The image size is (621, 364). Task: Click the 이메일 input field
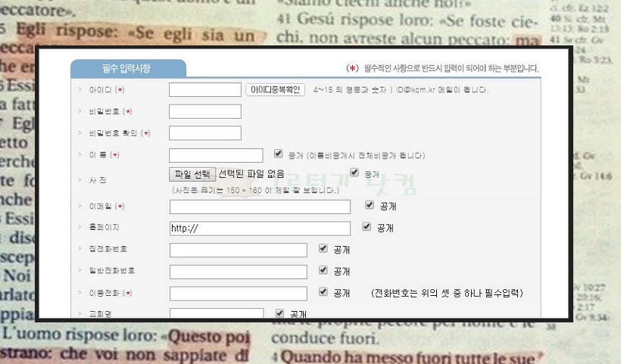[260, 207]
